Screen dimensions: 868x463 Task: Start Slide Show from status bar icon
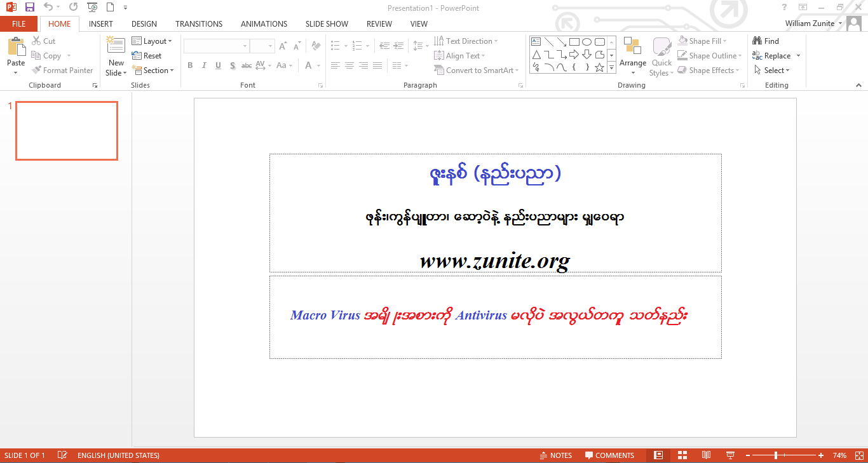pyautogui.click(x=730, y=455)
